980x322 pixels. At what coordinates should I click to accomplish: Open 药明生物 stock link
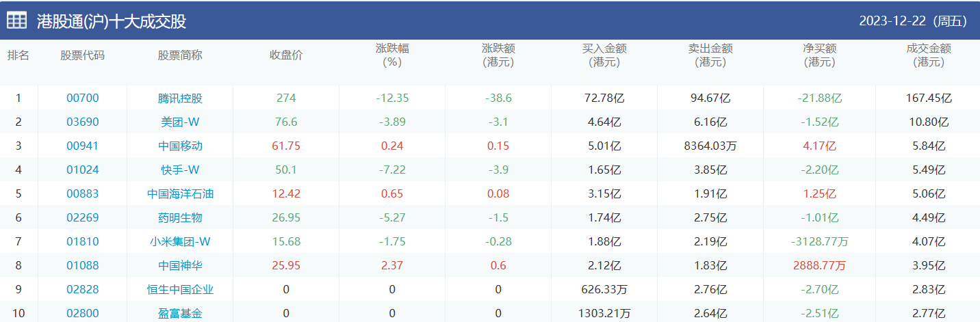180,217
